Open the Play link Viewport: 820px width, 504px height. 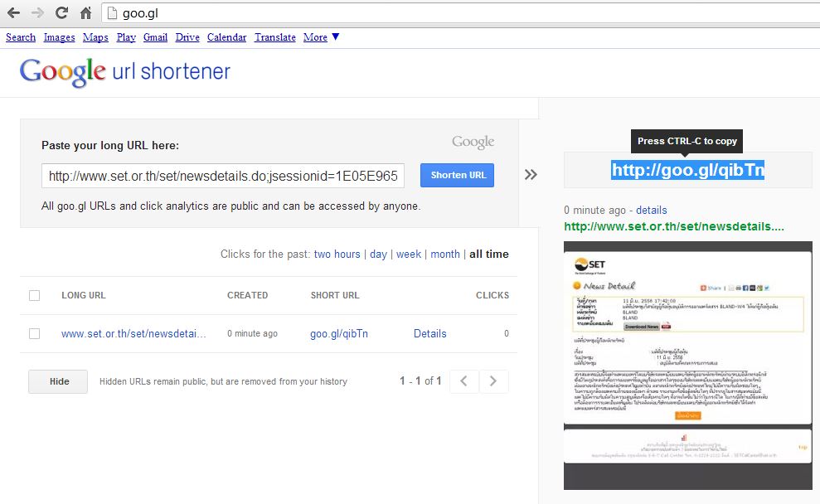tap(126, 37)
